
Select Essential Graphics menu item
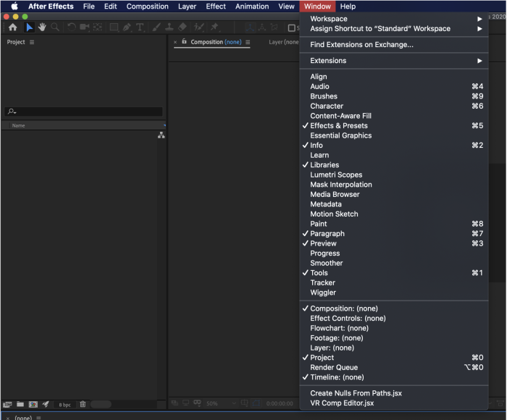point(394,135)
